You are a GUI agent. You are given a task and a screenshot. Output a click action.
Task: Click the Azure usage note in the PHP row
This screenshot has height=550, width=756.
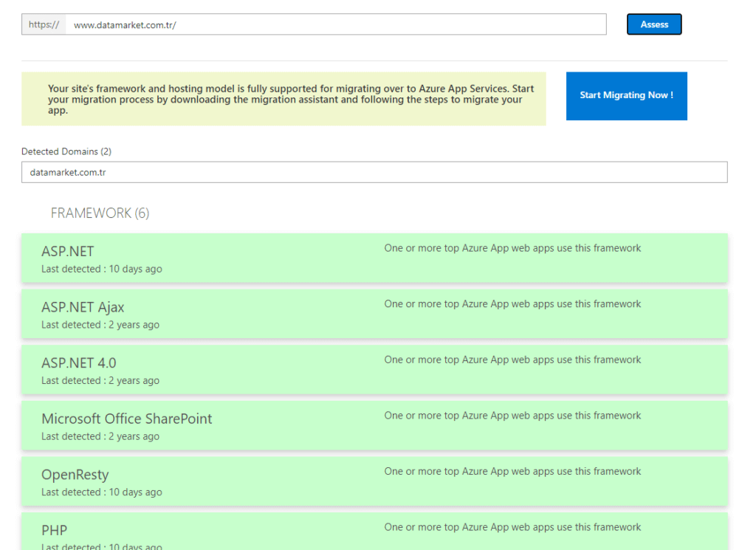coord(512,527)
